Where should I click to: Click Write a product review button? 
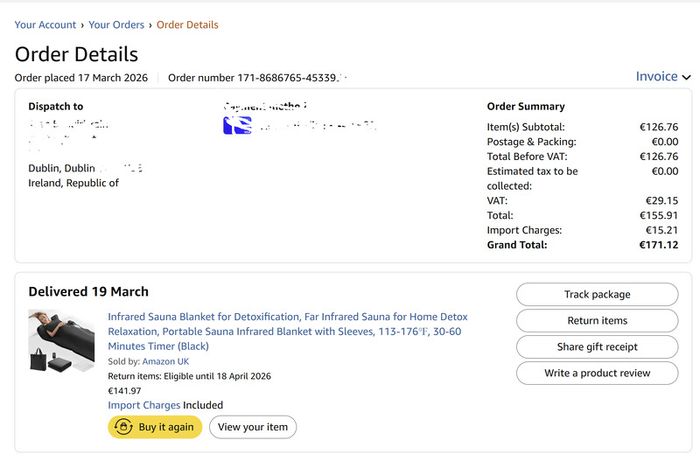point(597,373)
